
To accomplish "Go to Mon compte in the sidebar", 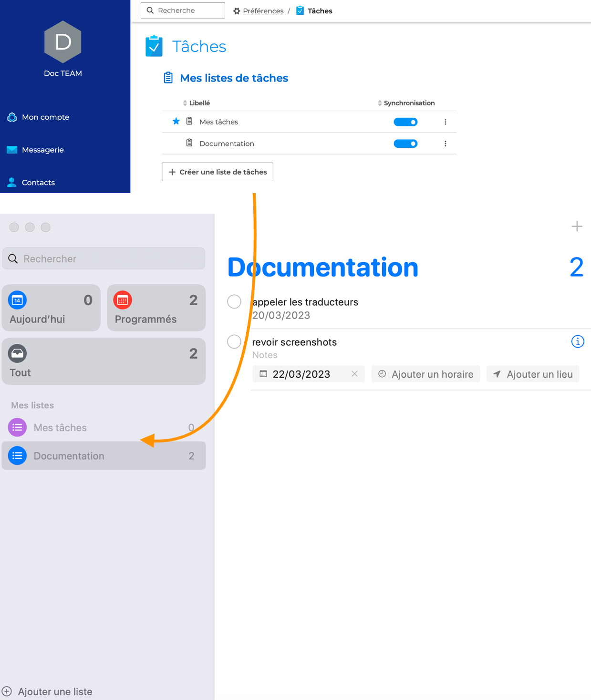I will pos(45,117).
